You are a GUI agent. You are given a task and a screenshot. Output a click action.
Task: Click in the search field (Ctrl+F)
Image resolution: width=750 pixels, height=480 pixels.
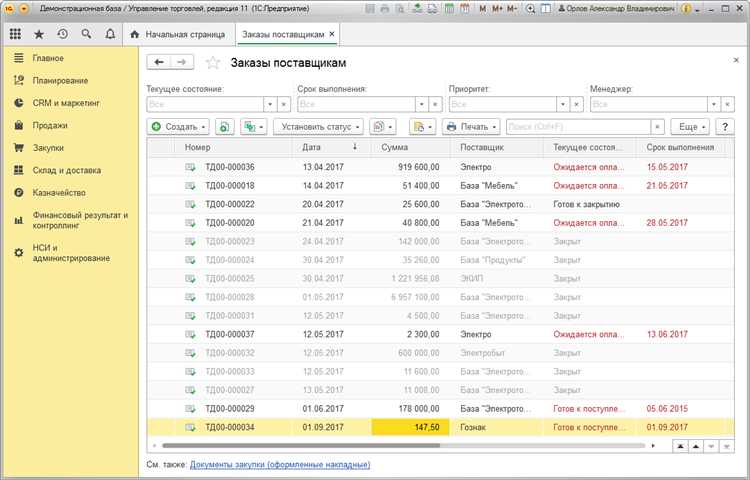[577, 127]
